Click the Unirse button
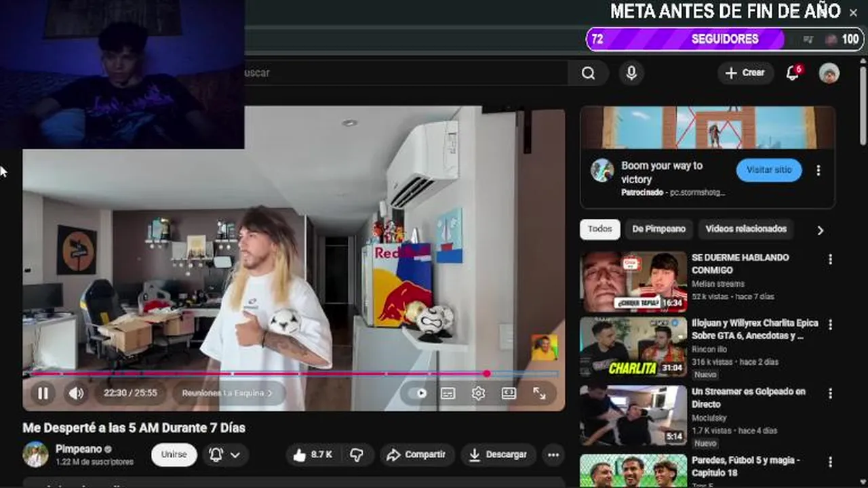The height and width of the screenshot is (488, 868). coord(174,455)
